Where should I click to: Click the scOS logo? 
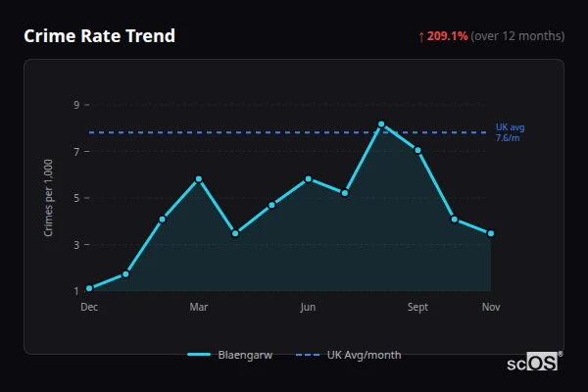click(x=534, y=362)
